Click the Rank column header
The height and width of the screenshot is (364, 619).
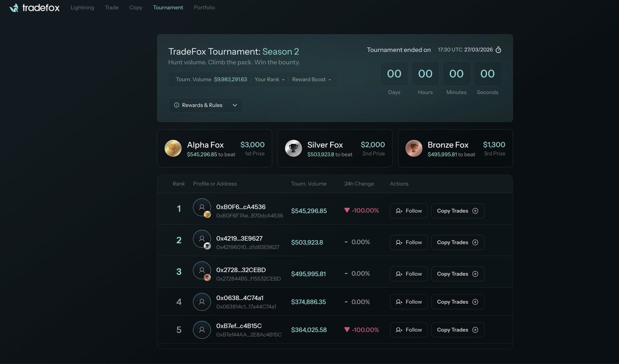179,184
